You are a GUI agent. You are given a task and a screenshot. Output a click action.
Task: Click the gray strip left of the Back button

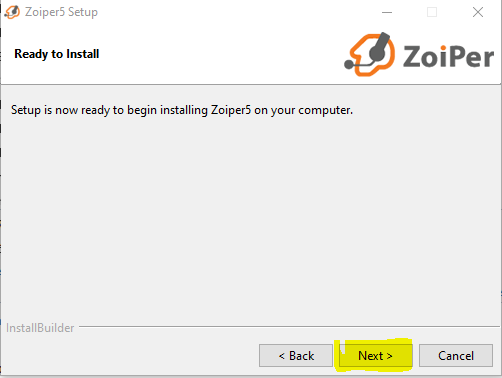130,356
